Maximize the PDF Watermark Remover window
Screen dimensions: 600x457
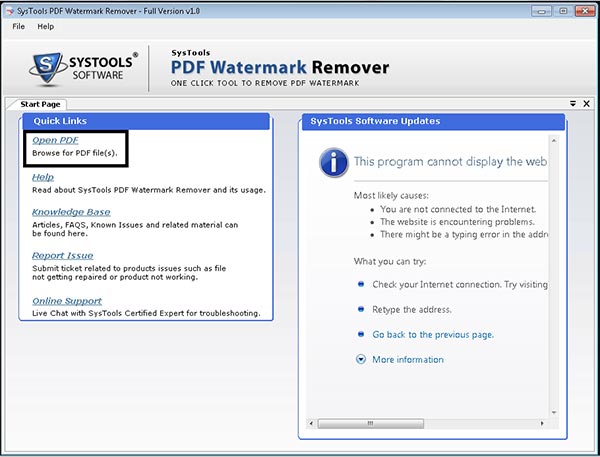click(563, 11)
